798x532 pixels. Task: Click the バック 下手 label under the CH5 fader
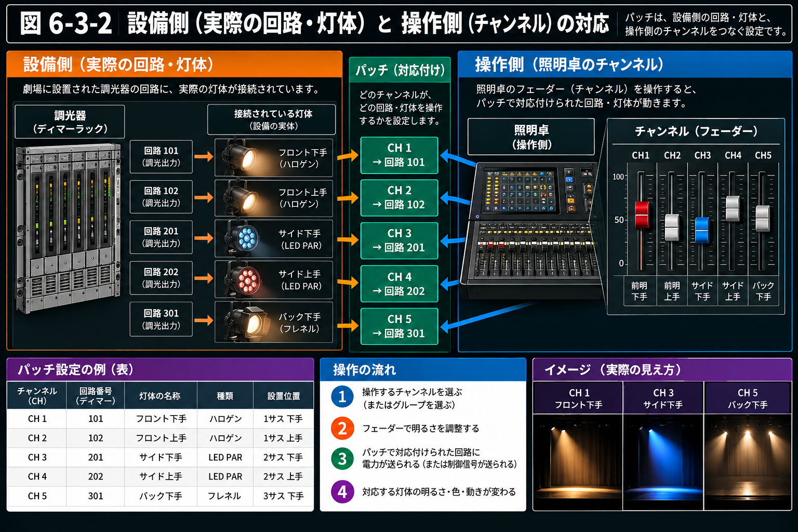[x=763, y=291]
